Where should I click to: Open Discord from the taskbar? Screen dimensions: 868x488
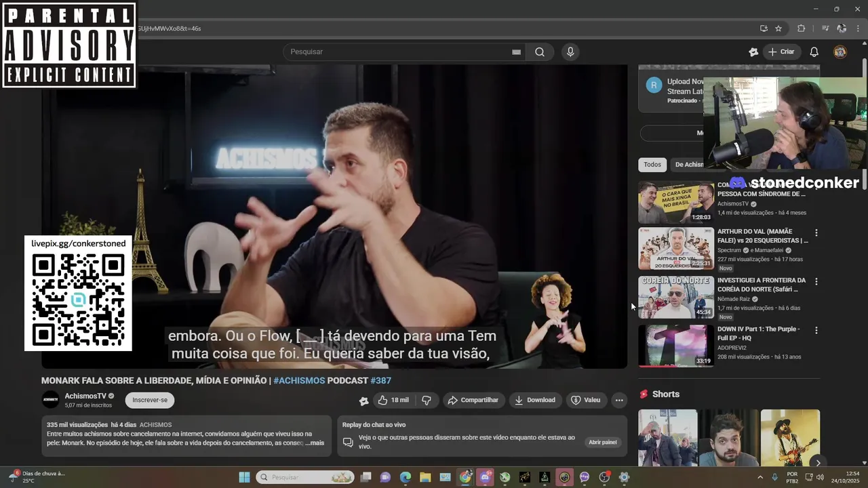pos(485,477)
